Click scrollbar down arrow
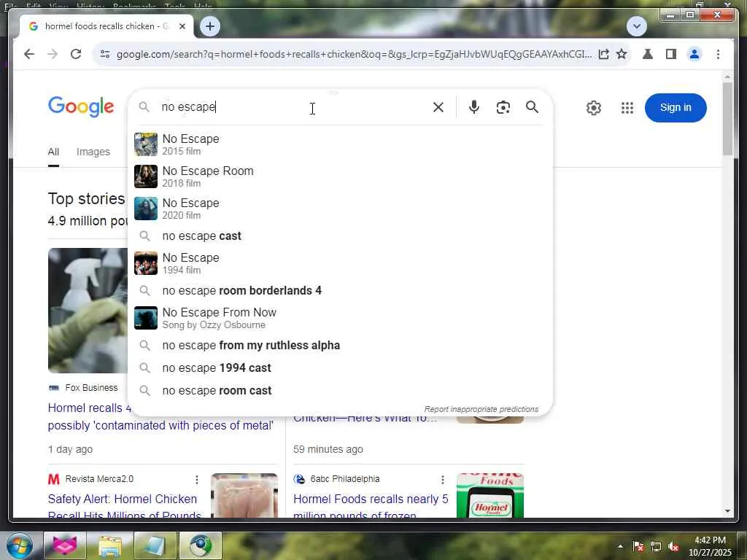747x560 pixels. (x=727, y=511)
